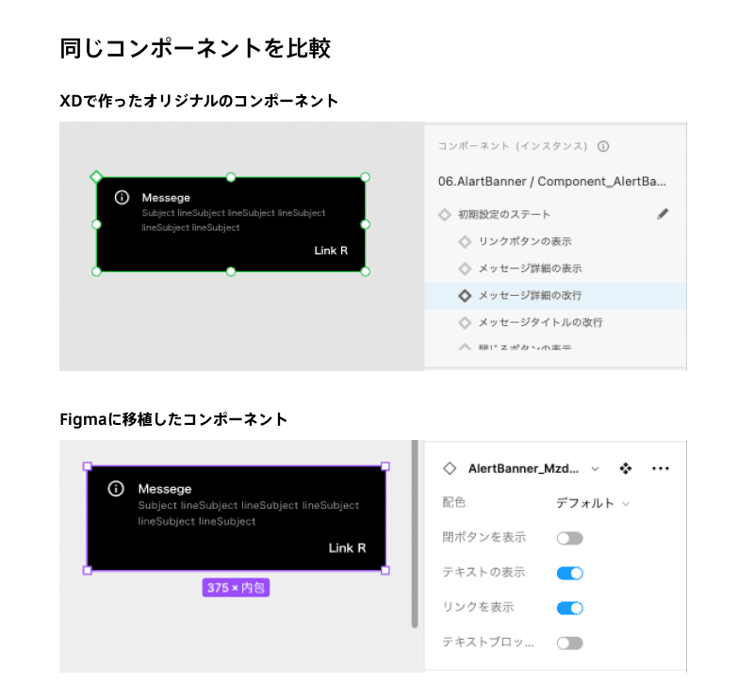Screen dimensions: 754x700
Task: Click the Subject line text in XD banner
Action: click(234, 220)
